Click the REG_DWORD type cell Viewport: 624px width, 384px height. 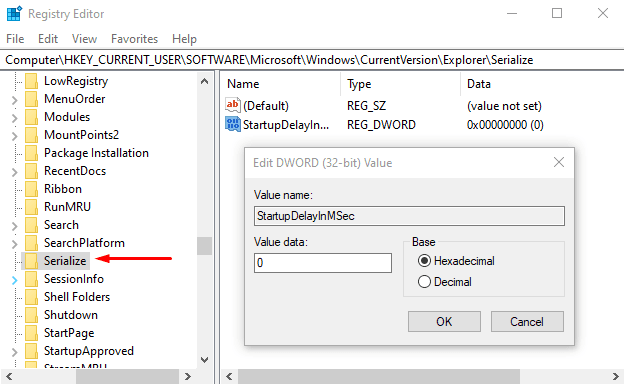pyautogui.click(x=381, y=125)
